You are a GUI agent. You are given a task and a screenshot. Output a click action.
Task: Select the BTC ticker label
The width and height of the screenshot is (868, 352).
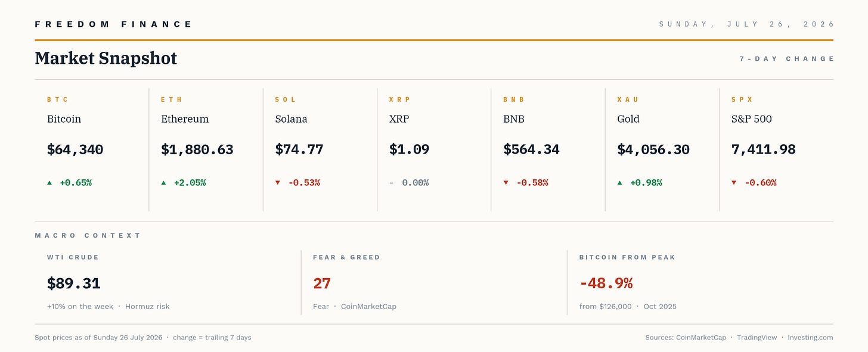coord(58,99)
